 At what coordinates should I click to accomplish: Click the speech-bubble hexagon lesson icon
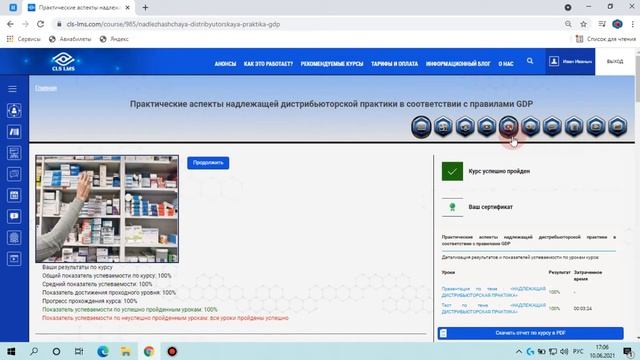pyautogui.click(x=552, y=127)
